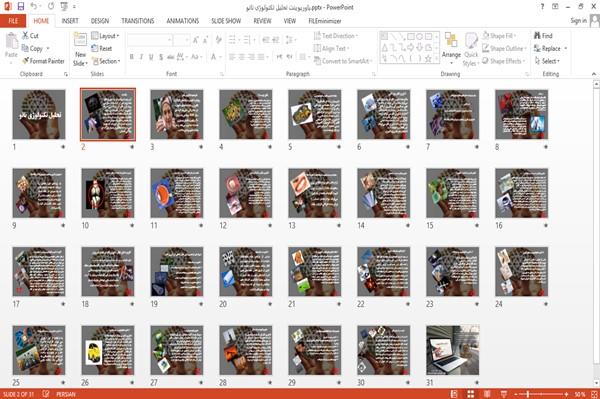The height and width of the screenshot is (399, 600).
Task: Click the Paste clipboard icon
Action: point(11,41)
